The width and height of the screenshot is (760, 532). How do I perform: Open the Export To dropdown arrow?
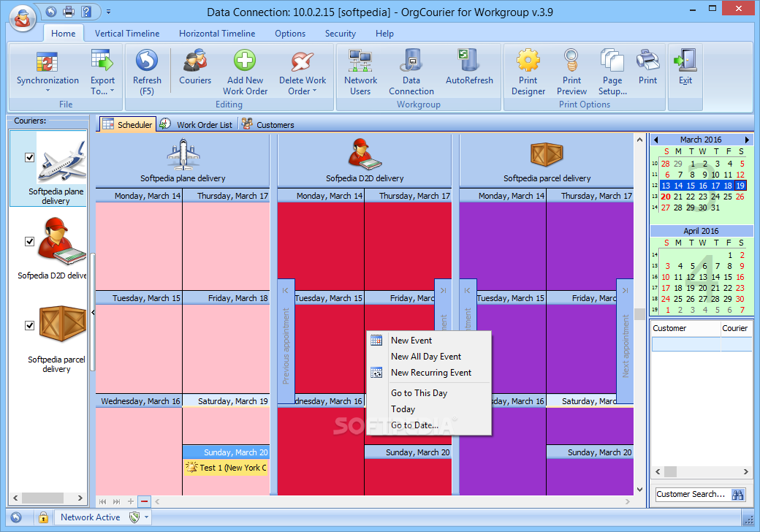click(x=112, y=91)
